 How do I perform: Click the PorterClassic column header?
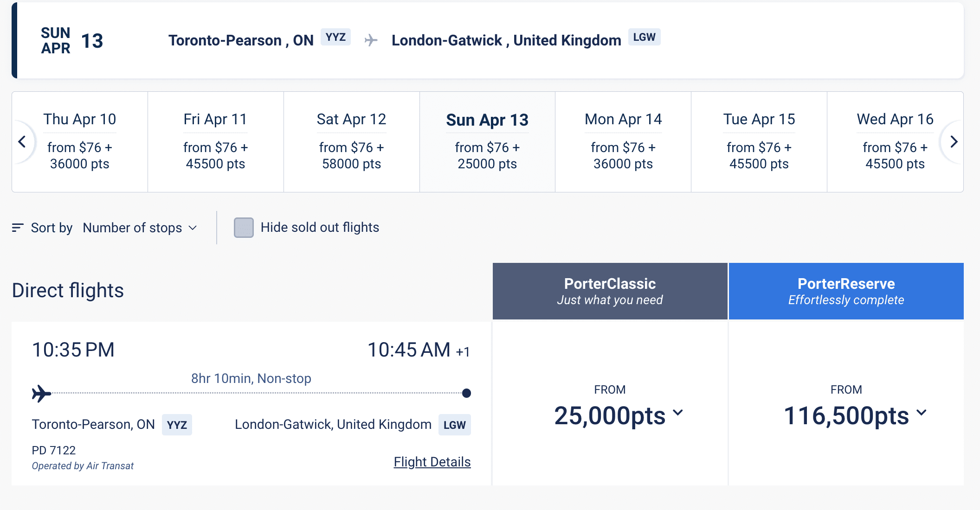point(610,291)
